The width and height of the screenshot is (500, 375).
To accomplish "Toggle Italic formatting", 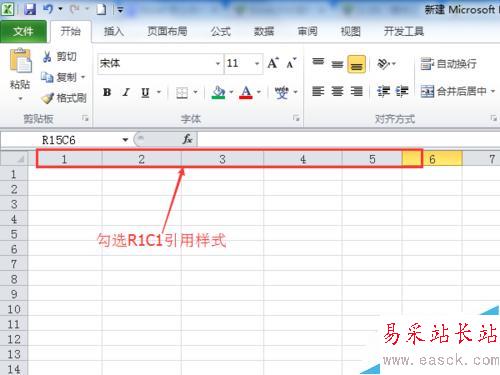I will tap(126, 92).
